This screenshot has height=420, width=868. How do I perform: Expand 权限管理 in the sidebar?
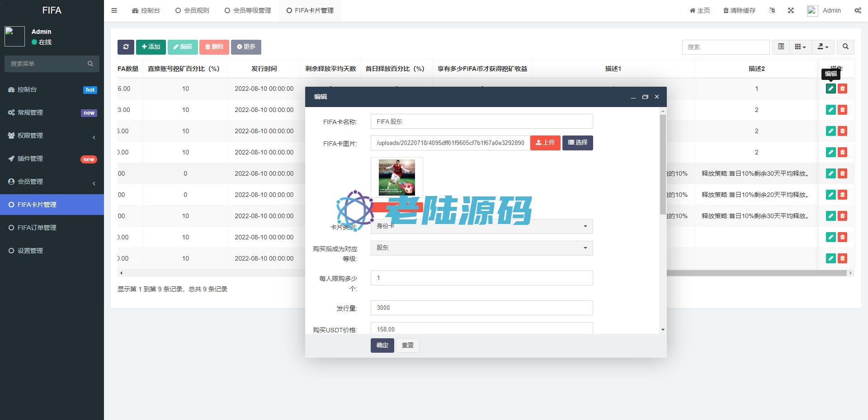click(52, 135)
